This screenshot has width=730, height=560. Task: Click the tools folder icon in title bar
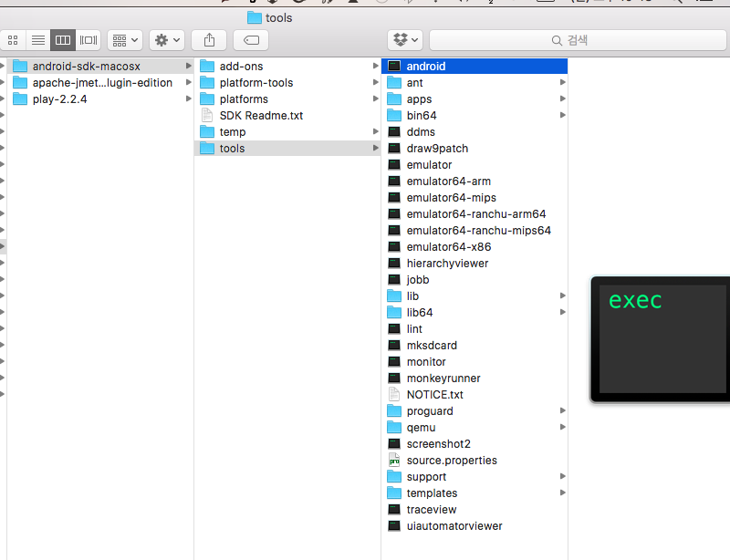tap(255, 17)
